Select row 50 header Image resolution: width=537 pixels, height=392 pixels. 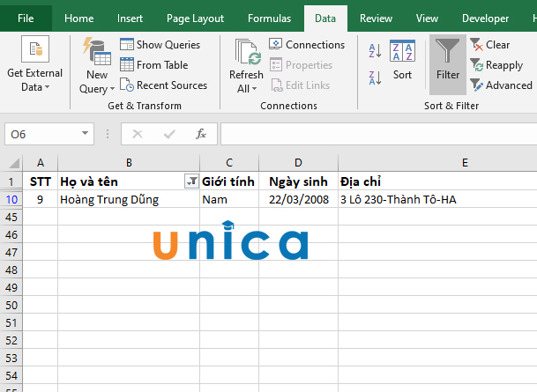[11, 305]
